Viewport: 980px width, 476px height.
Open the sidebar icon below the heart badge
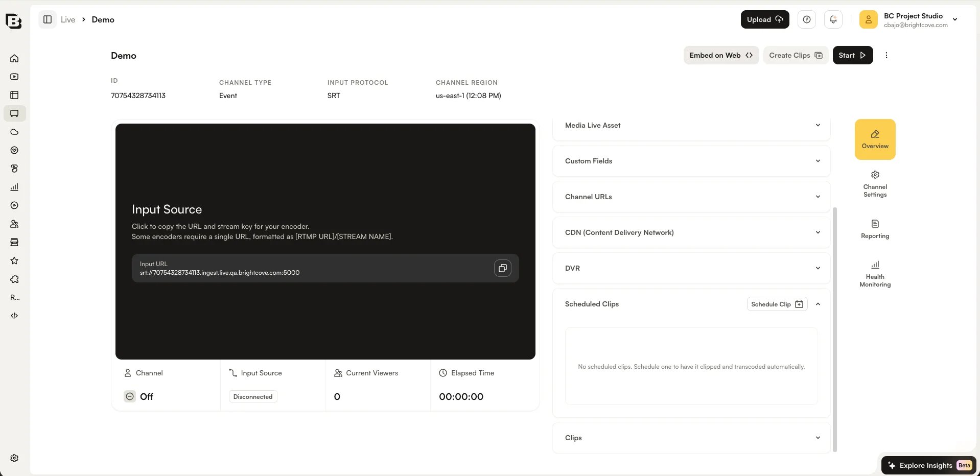[14, 169]
